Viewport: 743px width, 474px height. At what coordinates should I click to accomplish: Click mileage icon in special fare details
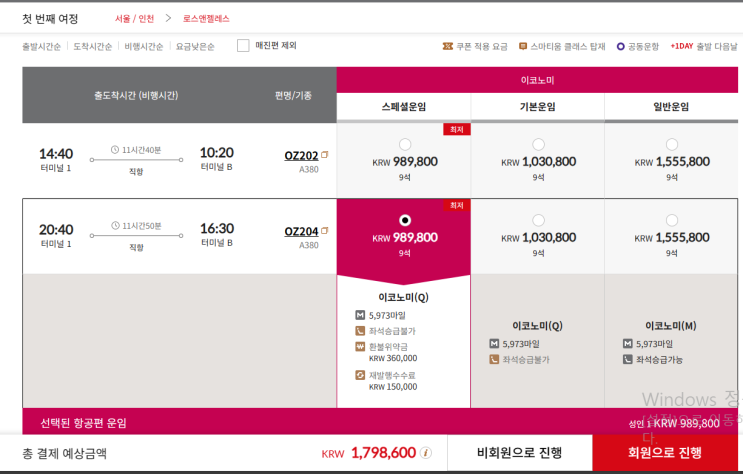360,315
